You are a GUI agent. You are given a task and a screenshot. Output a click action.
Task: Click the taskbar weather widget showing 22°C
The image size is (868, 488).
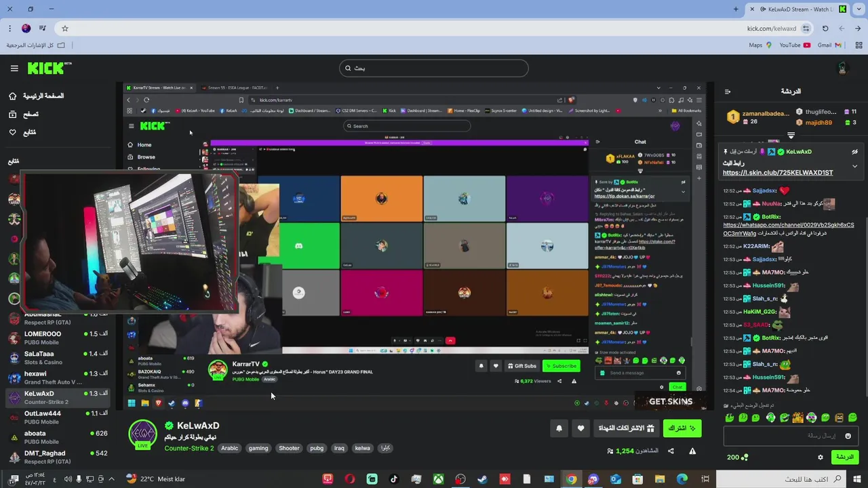155,479
